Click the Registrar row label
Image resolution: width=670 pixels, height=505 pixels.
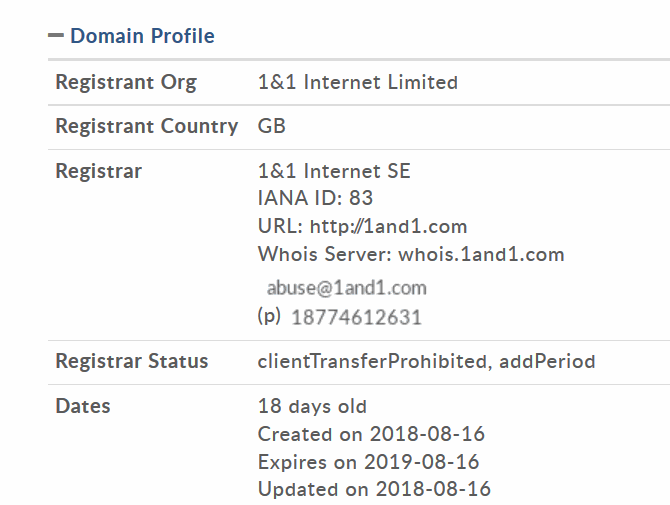[98, 171]
